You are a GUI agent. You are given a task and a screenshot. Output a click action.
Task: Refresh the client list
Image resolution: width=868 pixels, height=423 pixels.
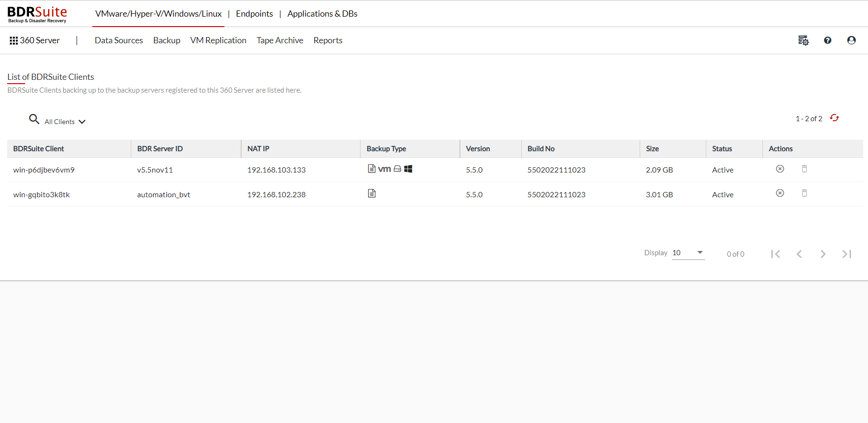click(x=835, y=118)
